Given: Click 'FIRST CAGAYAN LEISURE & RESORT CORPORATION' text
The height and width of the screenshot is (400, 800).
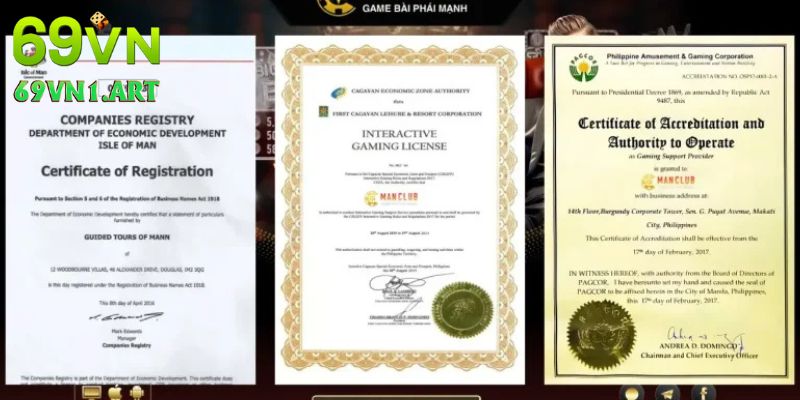Looking at the screenshot, I should pos(407,113).
